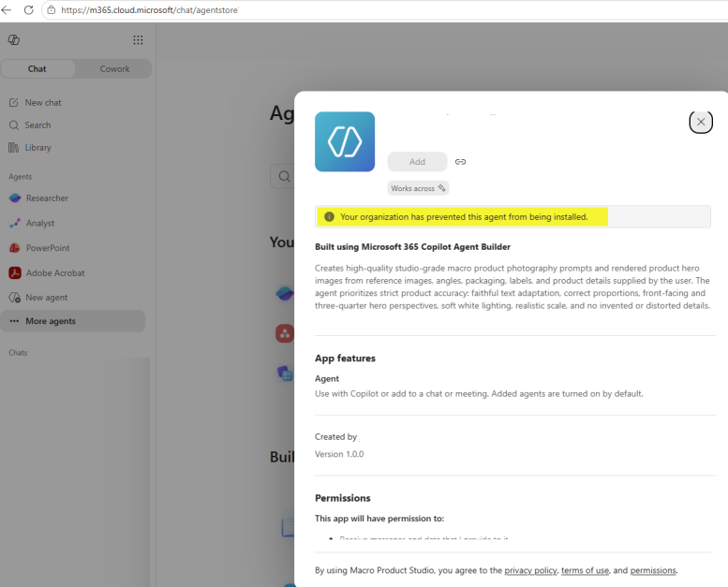728x587 pixels.
Task: Click the App features heading
Action: [345, 359]
